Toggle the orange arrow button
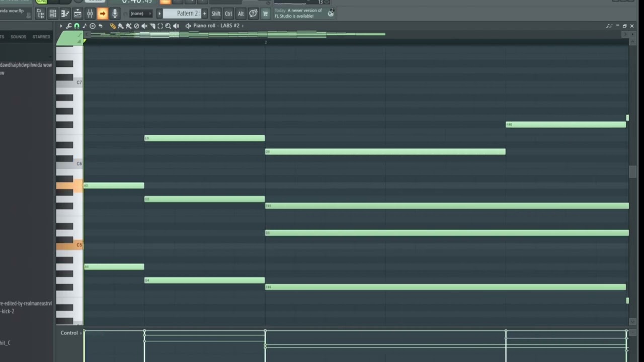Viewport: 644px width, 362px height. 103,14
